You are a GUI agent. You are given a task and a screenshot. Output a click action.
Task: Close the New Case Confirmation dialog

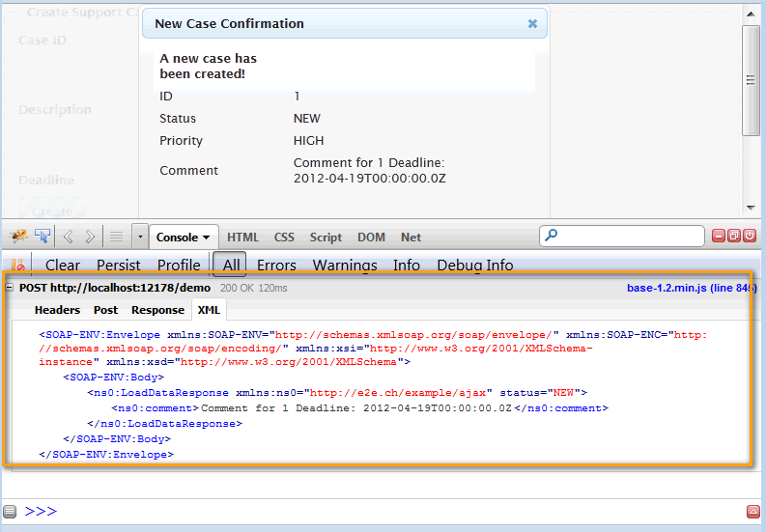pos(532,23)
